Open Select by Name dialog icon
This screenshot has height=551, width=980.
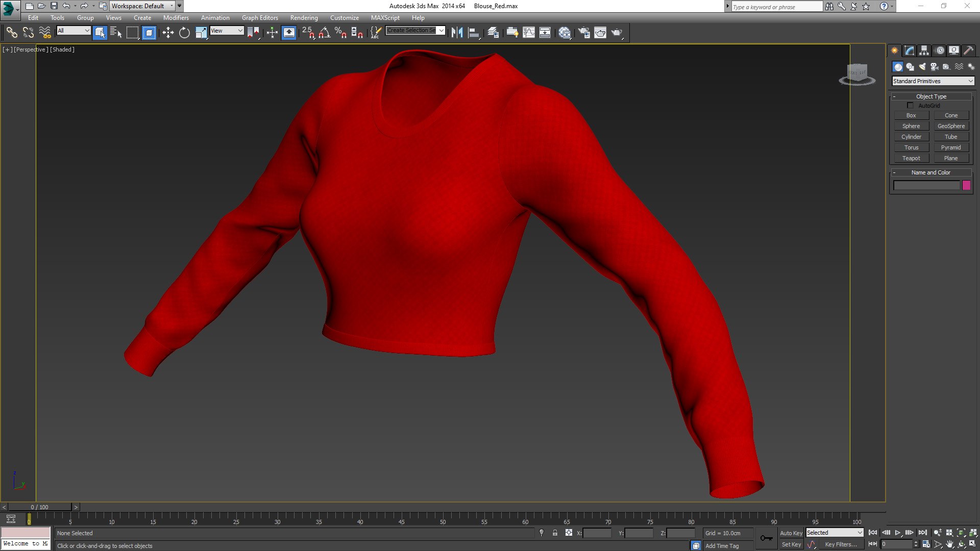[x=116, y=33]
